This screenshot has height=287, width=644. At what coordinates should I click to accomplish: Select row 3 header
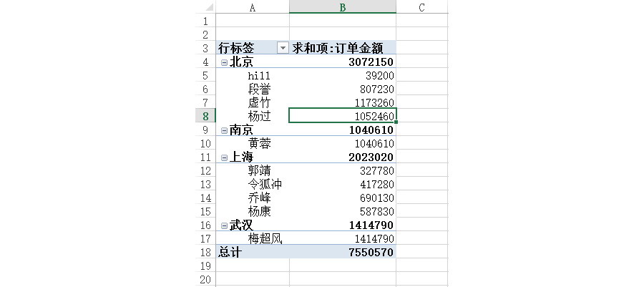click(205, 48)
